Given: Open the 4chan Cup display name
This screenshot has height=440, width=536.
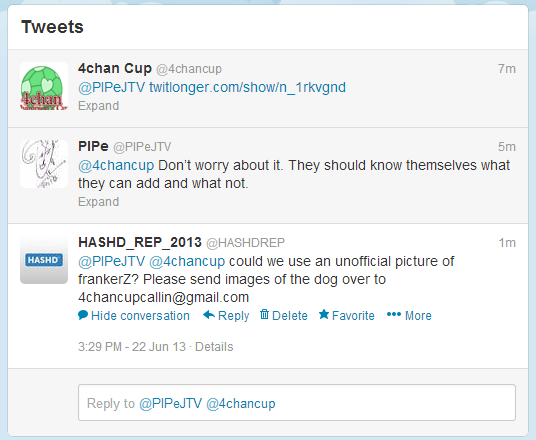Looking at the screenshot, I should pyautogui.click(x=115, y=68).
